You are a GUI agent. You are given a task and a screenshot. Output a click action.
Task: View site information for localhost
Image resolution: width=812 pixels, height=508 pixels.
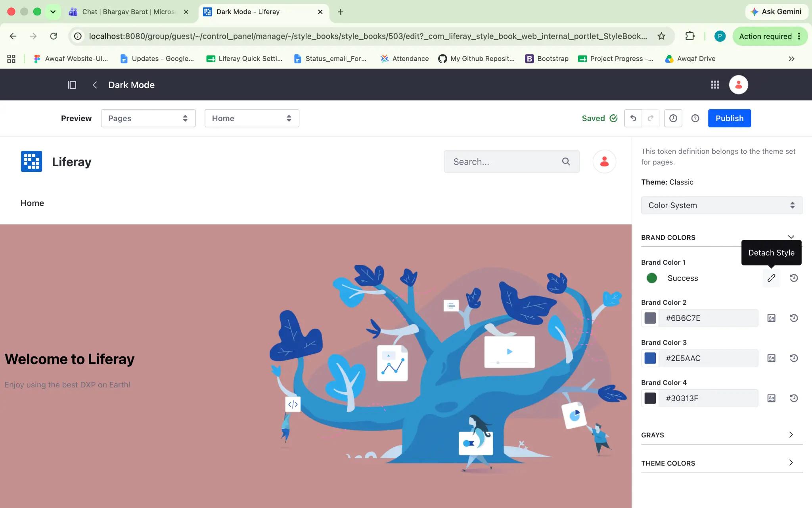(78, 37)
